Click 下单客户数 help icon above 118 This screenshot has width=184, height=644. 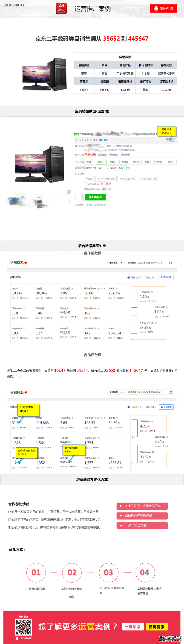pyautogui.click(x=24, y=308)
